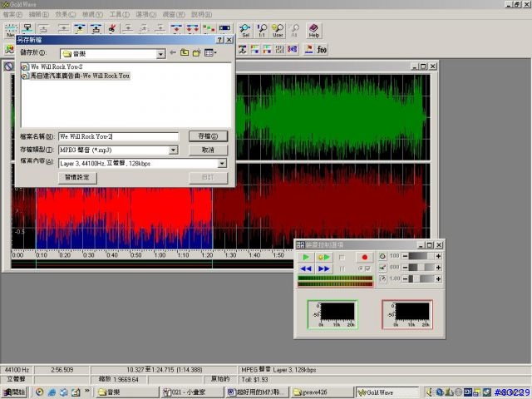Go back using the dialog's left arrow

coord(173,53)
